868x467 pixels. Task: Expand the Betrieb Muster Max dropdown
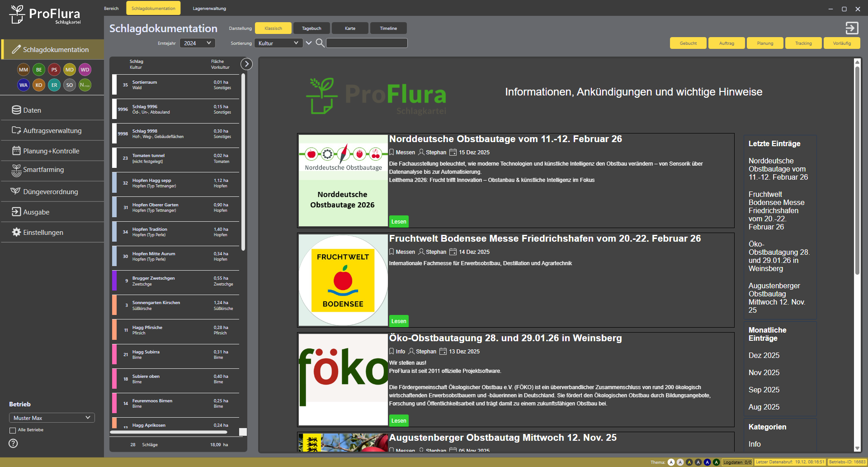click(52, 418)
